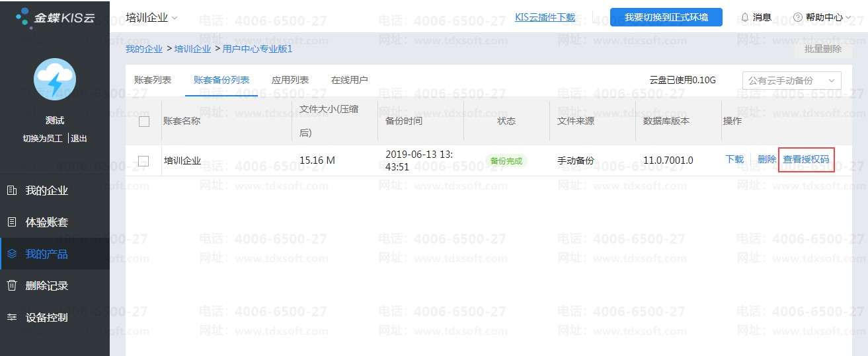Switch to the 账套列表 tab
This screenshot has height=356, width=868.
pos(153,80)
